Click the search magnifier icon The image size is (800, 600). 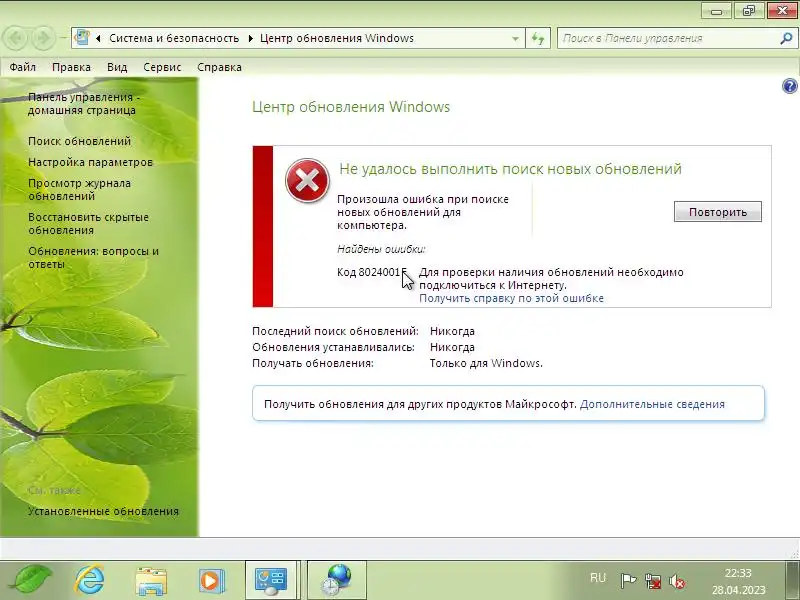click(786, 38)
